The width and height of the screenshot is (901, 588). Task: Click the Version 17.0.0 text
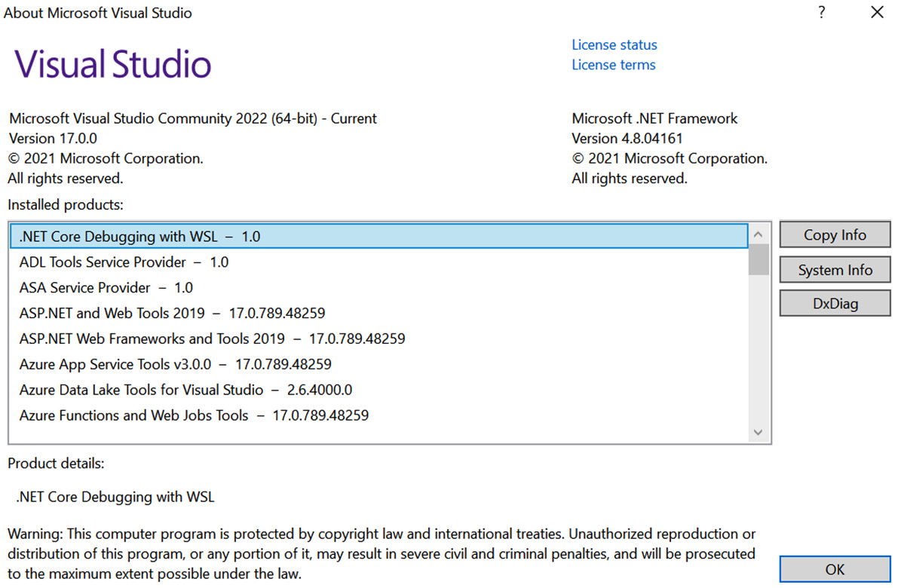(53, 139)
